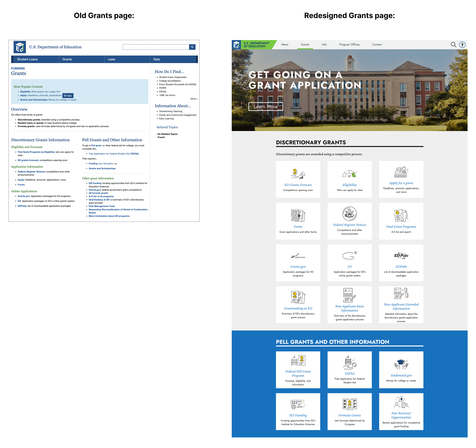
Task: Open Student Loans in old blue menu bar
Action: (27, 59)
